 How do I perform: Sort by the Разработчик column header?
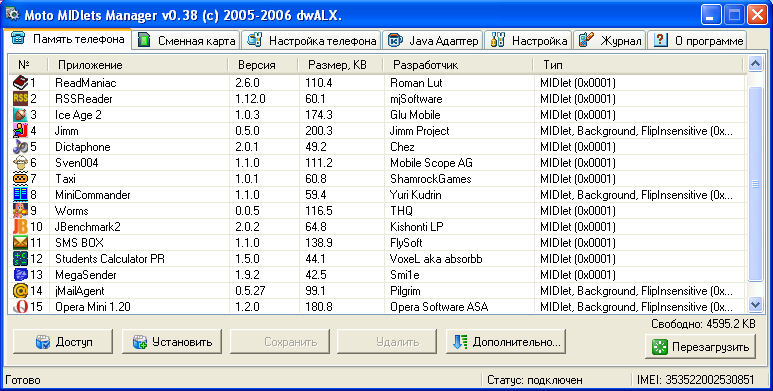(459, 65)
